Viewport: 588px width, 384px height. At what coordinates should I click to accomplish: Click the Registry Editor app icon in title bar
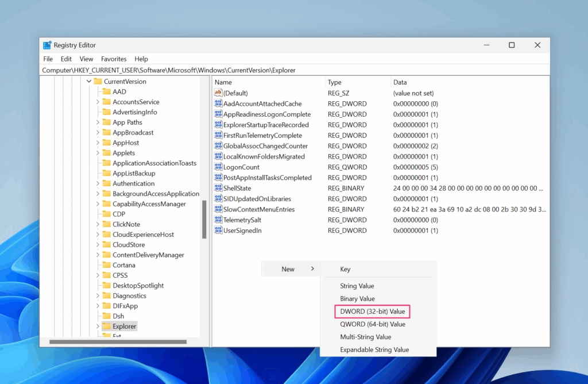[x=47, y=45]
